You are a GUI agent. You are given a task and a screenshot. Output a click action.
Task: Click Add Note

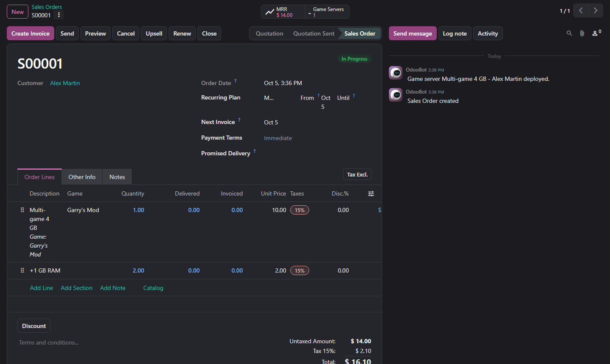(113, 288)
